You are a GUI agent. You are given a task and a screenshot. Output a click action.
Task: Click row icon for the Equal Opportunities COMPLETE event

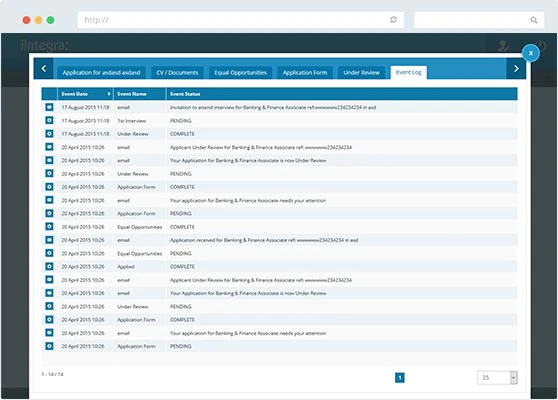click(49, 226)
